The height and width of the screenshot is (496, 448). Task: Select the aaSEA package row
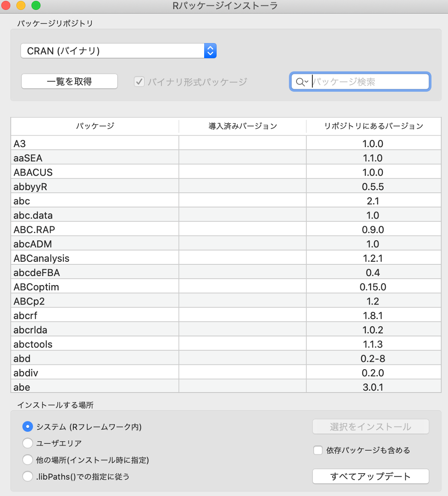point(226,158)
